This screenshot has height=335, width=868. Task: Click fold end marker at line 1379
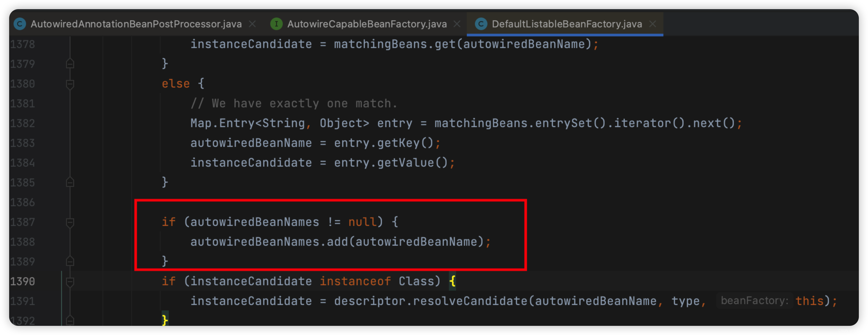70,64
